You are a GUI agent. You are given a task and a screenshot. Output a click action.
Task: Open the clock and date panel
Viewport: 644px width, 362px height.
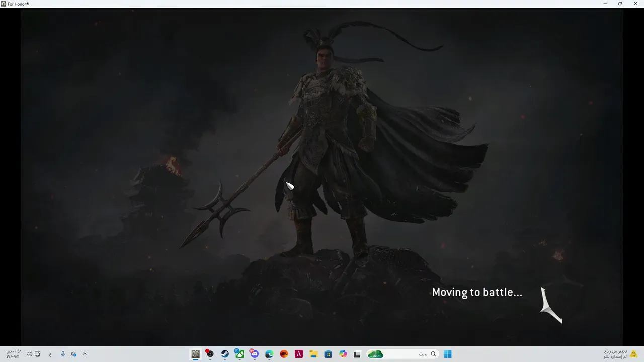(13, 354)
